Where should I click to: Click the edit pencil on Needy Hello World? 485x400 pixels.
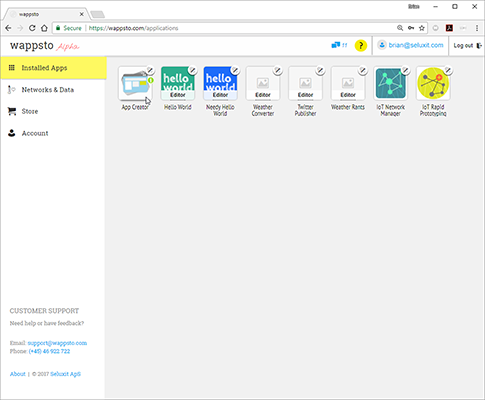tap(235, 70)
